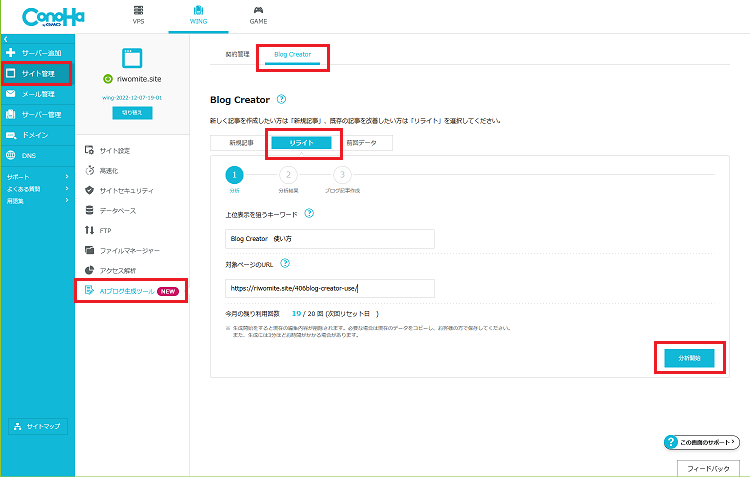
Task: Click the サーバー追加 sidebar label
Action: [42, 53]
